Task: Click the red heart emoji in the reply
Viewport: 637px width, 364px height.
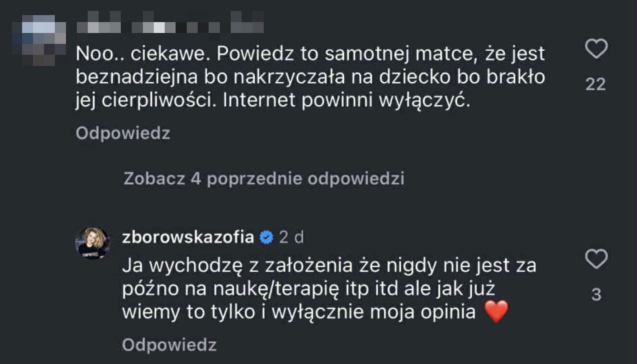Action: coord(497,311)
